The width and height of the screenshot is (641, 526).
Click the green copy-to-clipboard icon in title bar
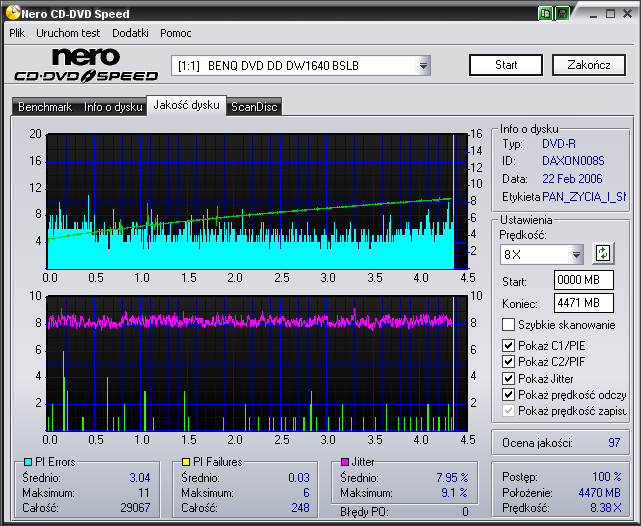click(545, 13)
